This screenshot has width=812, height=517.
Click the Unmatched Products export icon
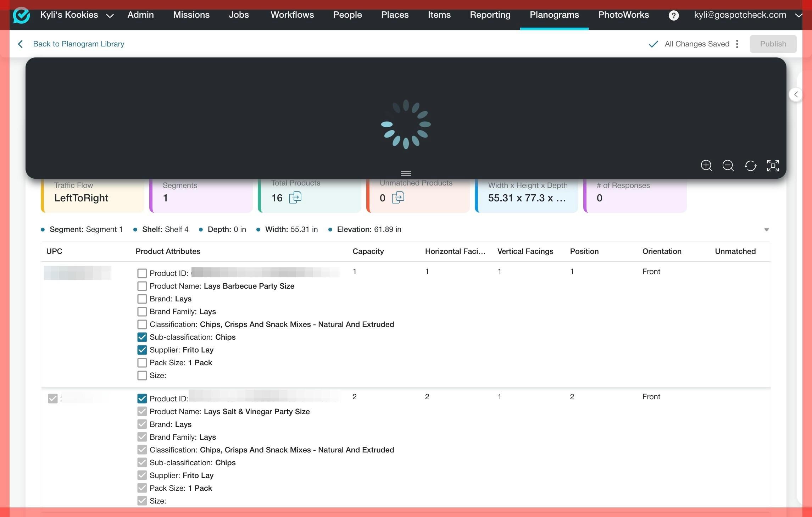click(x=398, y=198)
